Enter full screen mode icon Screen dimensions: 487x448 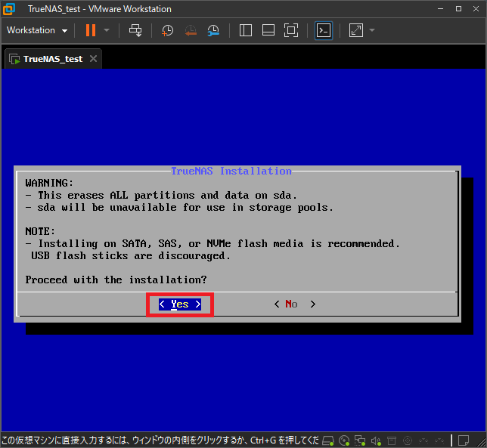291,30
